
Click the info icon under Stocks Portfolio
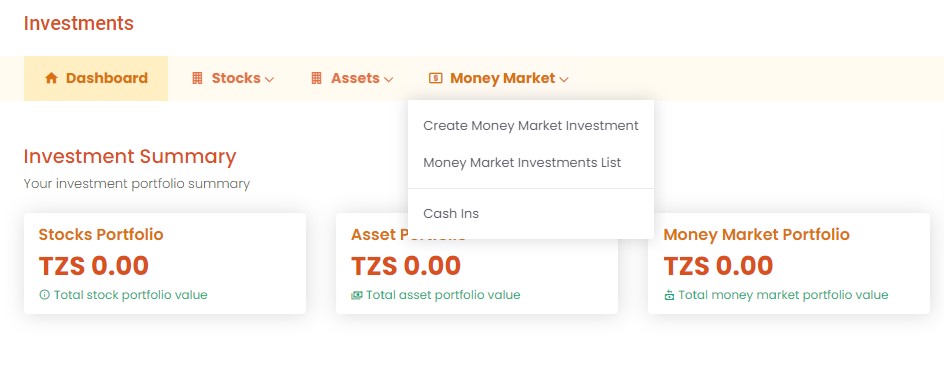tap(44, 295)
